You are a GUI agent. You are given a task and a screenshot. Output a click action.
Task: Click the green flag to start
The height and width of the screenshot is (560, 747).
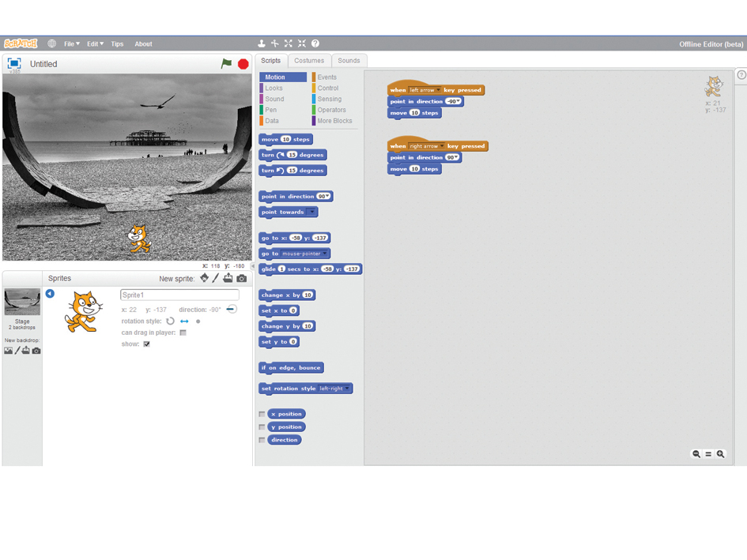(x=226, y=63)
